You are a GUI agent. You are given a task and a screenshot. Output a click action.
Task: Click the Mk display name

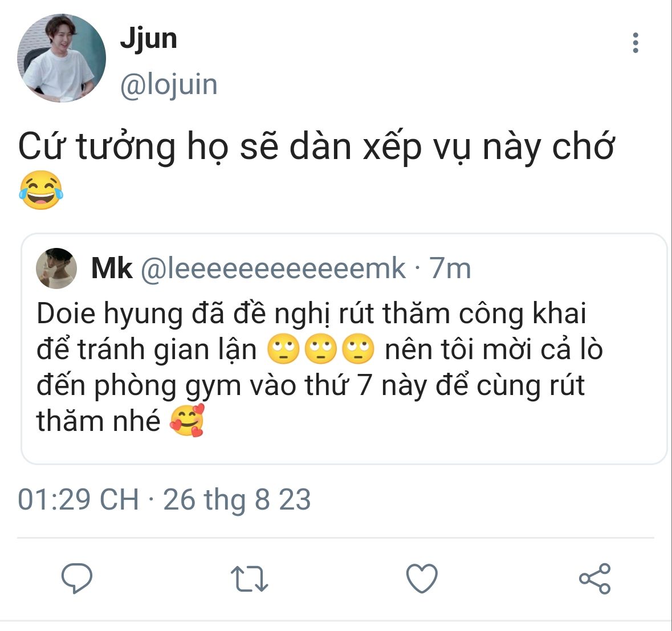coord(112,269)
